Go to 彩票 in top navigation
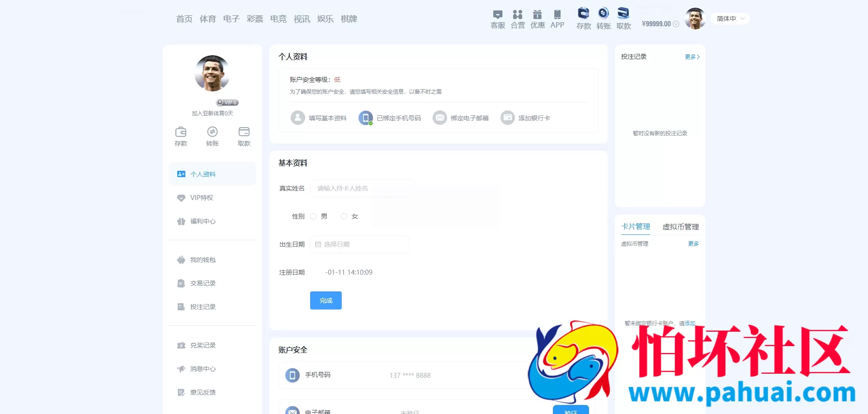Screen dimensions: 868x414 click(255, 19)
